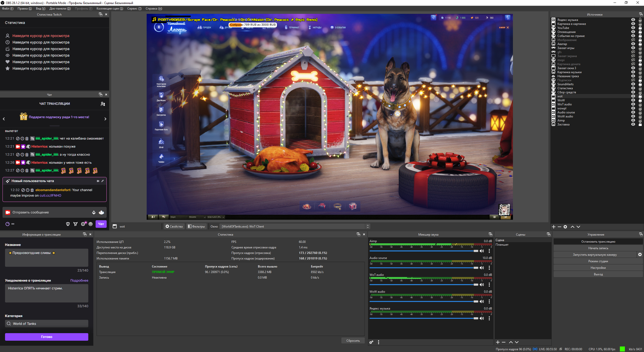Unlock the Аватар source lock
644x352 pixels.
click(640, 44)
